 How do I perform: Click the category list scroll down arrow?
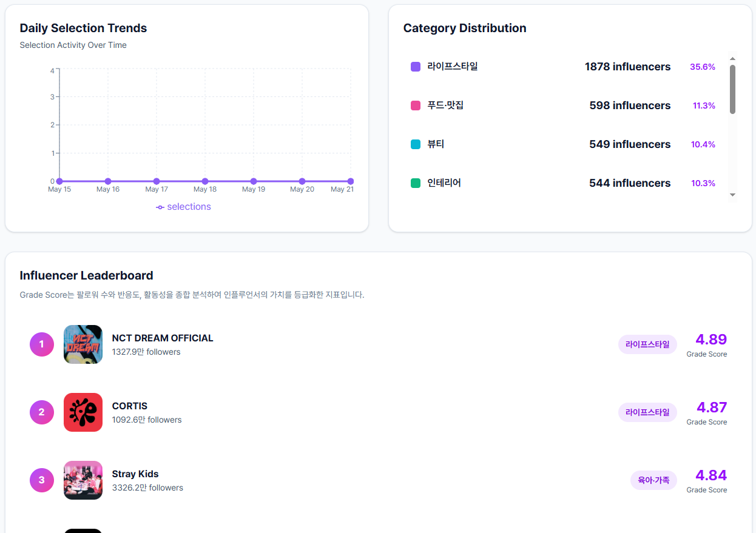click(732, 195)
